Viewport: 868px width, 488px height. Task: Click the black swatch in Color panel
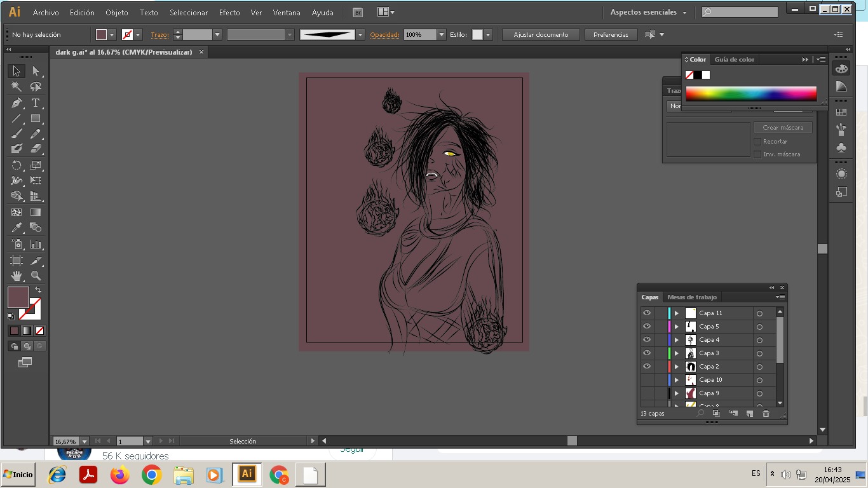click(698, 75)
